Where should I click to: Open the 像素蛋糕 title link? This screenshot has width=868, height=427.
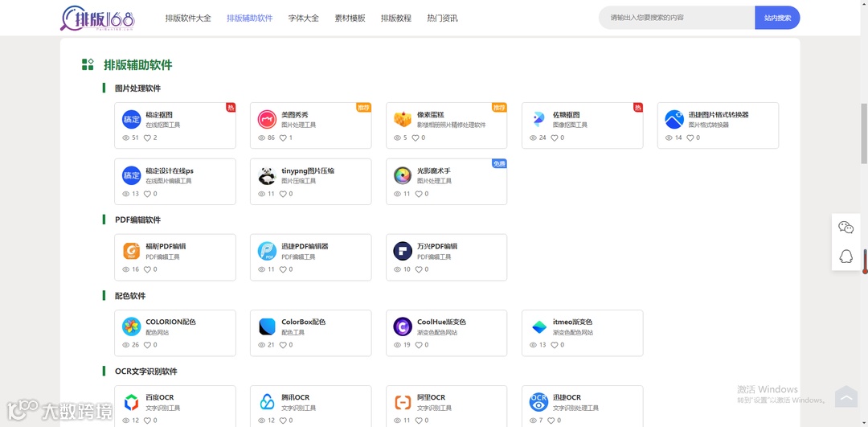(431, 115)
